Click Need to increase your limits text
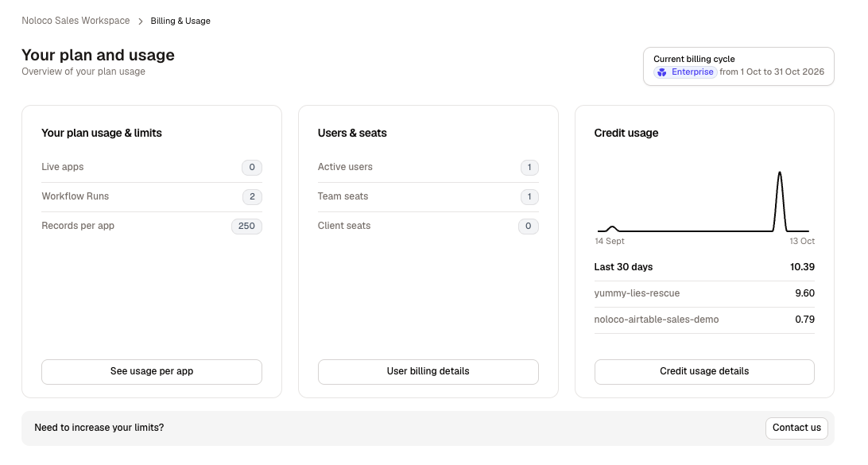 [x=99, y=428]
